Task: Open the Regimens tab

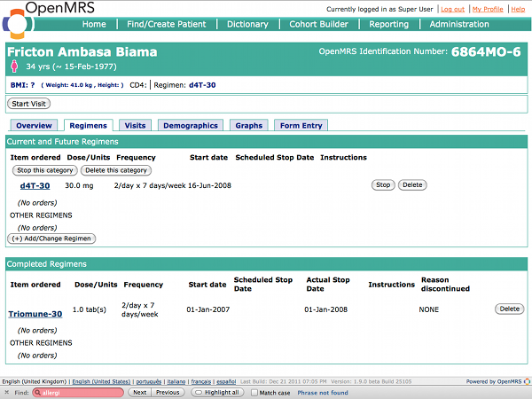Action: click(88, 126)
